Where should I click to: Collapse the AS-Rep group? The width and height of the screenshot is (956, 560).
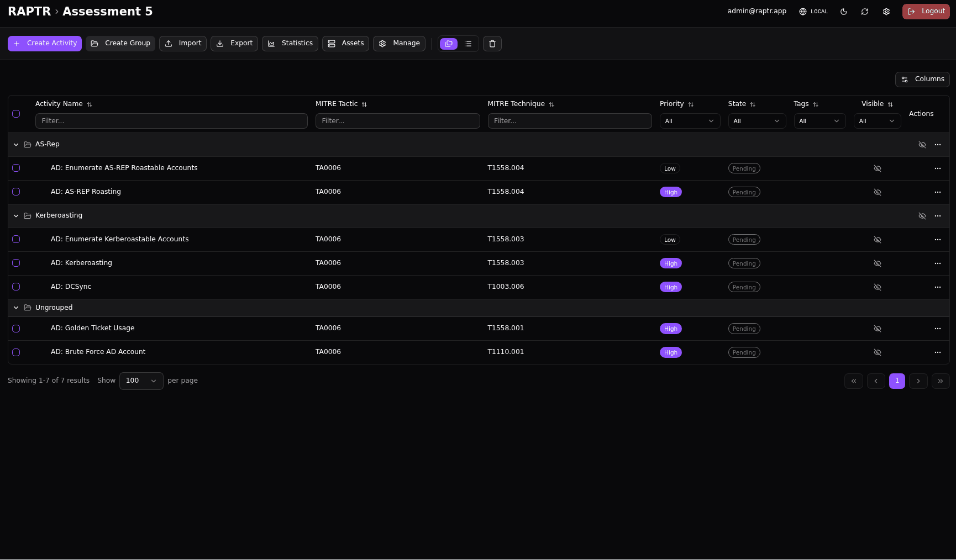pyautogui.click(x=16, y=145)
